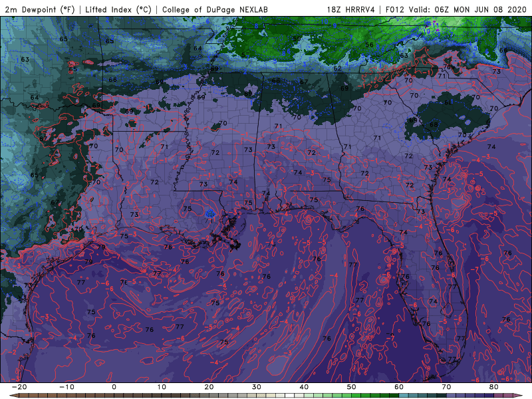
Task: Click the 'College of DuPage NEXLAB' label
Action: click(x=215, y=9)
